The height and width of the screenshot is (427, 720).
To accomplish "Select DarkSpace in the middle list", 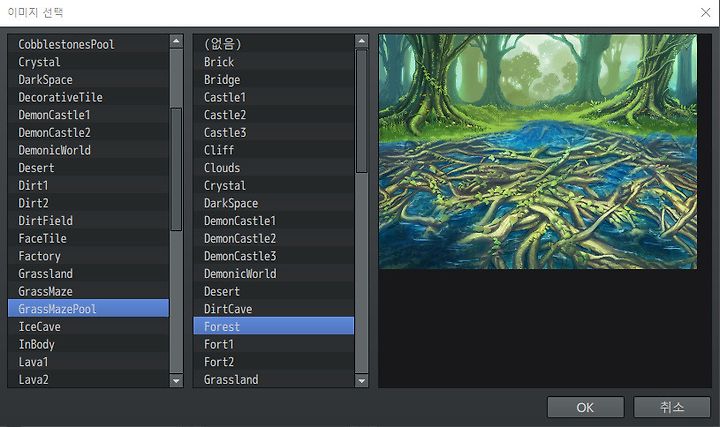I will [x=274, y=203].
